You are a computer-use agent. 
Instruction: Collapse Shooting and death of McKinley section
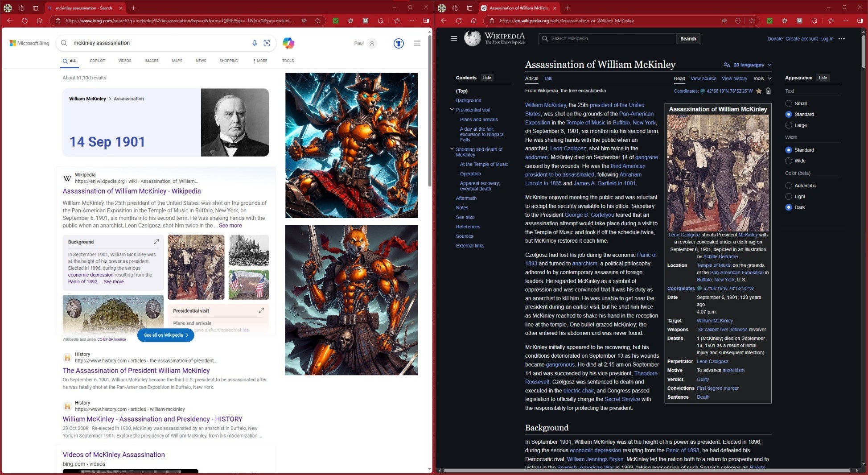(452, 149)
